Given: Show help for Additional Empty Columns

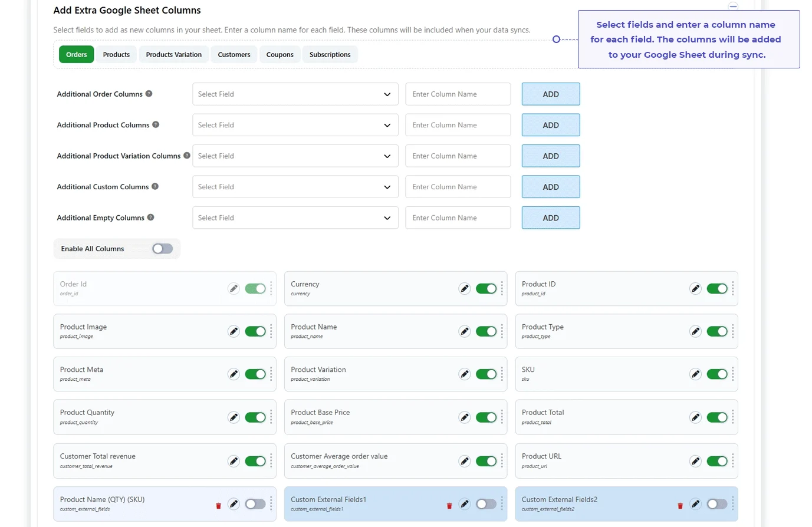Looking at the screenshot, I should pyautogui.click(x=150, y=218).
